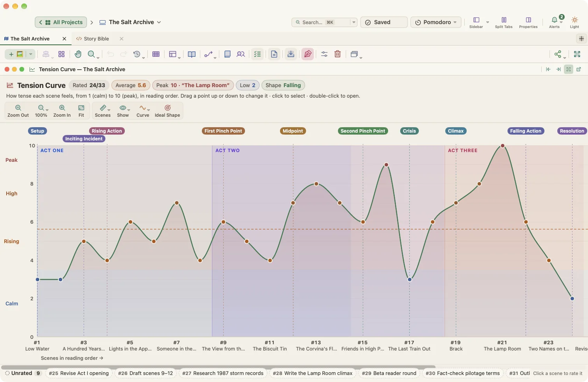
Task: Click the fullscreen expand arrows icon
Action: click(577, 54)
